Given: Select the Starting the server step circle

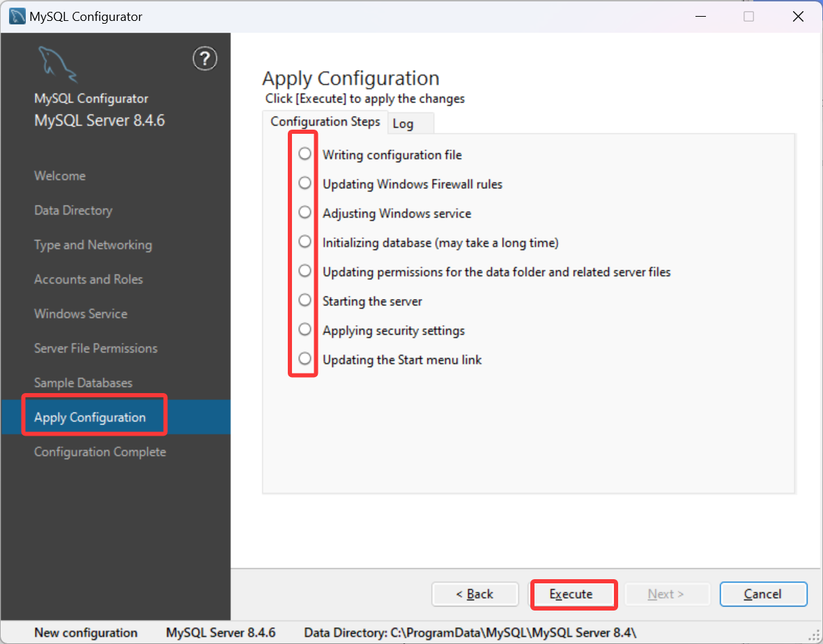Looking at the screenshot, I should point(305,300).
